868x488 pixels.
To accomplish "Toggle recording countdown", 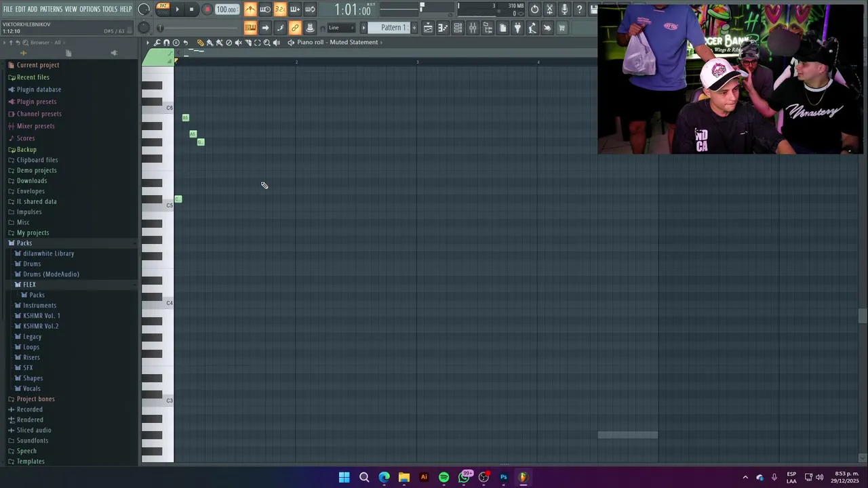I will click(x=280, y=9).
